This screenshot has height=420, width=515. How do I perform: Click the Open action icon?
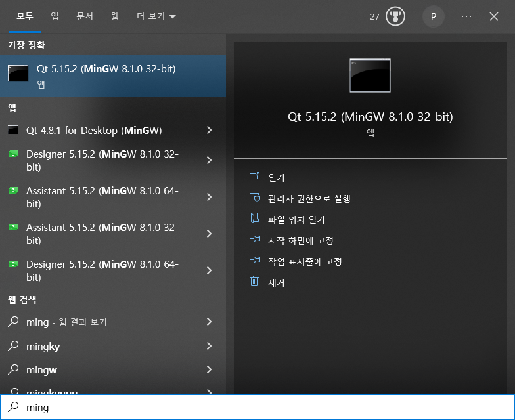point(255,176)
